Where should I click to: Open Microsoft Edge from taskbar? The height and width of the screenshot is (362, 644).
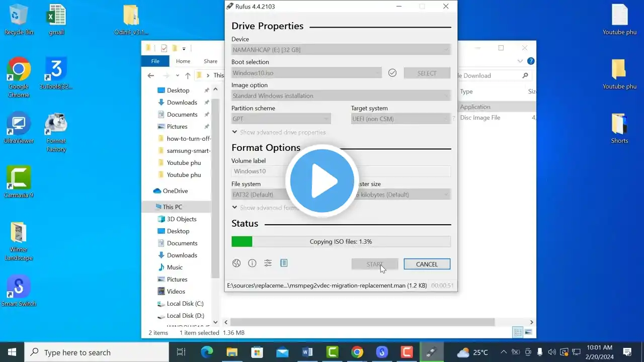point(206,352)
